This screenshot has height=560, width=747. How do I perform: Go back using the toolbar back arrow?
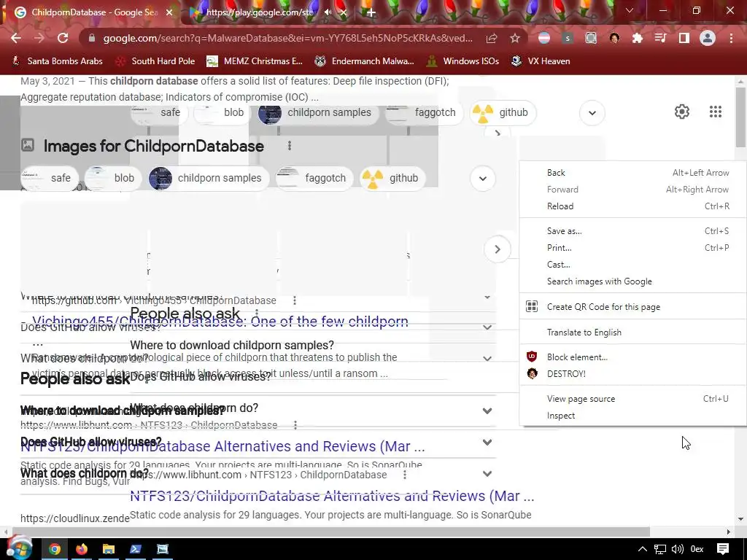point(16,38)
